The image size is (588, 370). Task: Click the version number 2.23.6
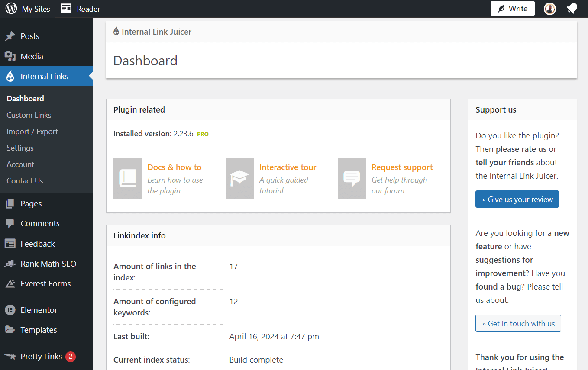pos(184,134)
